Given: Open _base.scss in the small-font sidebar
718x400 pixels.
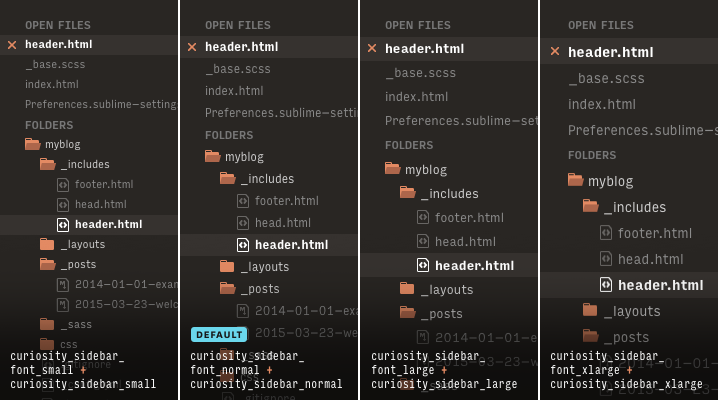Looking at the screenshot, I should coord(55,65).
